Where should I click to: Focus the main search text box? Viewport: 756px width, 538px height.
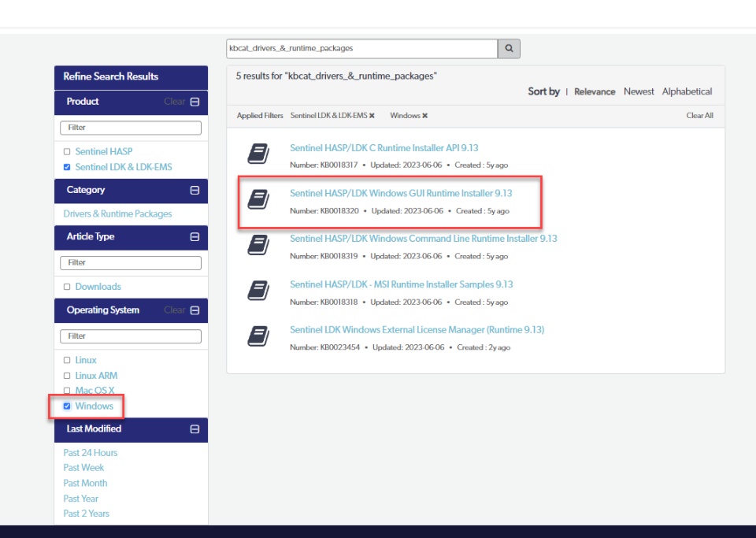(362, 49)
